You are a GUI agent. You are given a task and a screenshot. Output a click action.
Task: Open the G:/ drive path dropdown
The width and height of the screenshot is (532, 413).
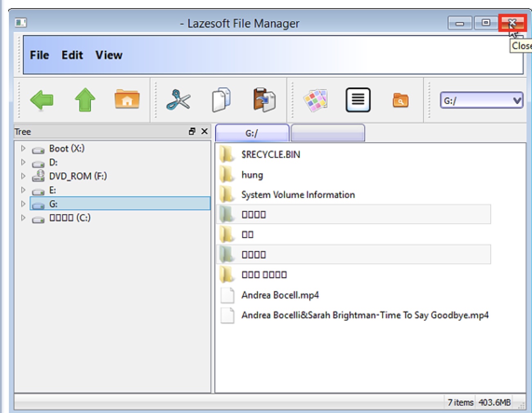pyautogui.click(x=482, y=100)
